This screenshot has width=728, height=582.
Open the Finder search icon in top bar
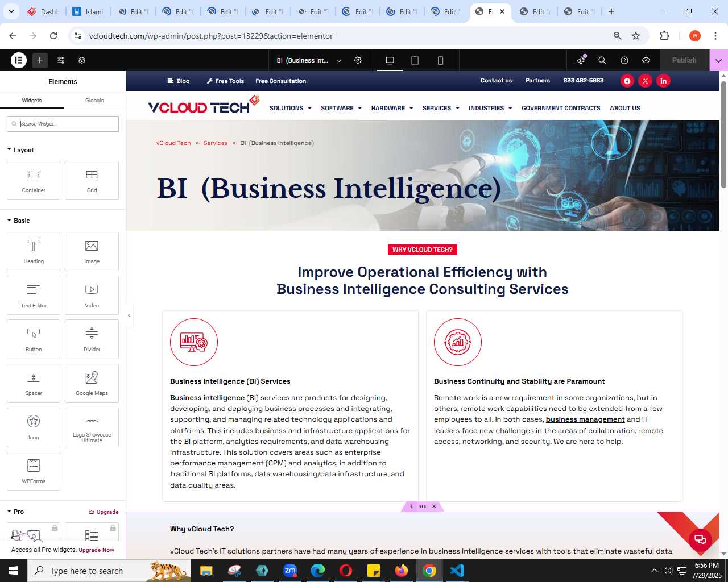coord(602,60)
